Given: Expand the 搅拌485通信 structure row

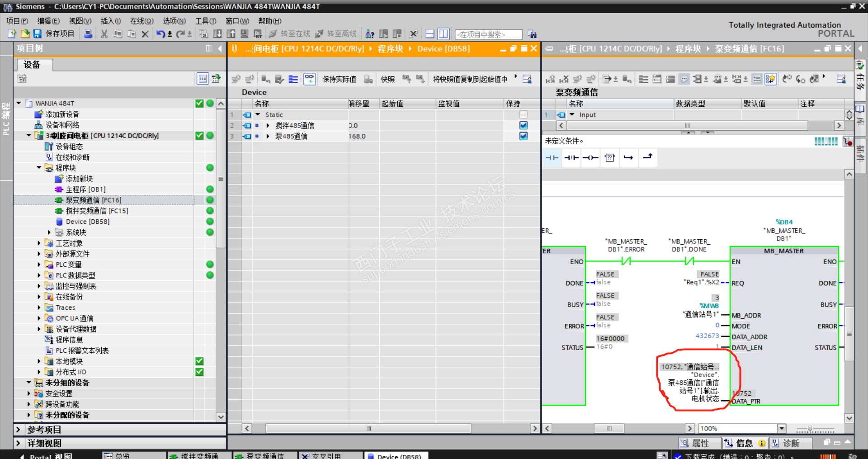Looking at the screenshot, I should (268, 126).
